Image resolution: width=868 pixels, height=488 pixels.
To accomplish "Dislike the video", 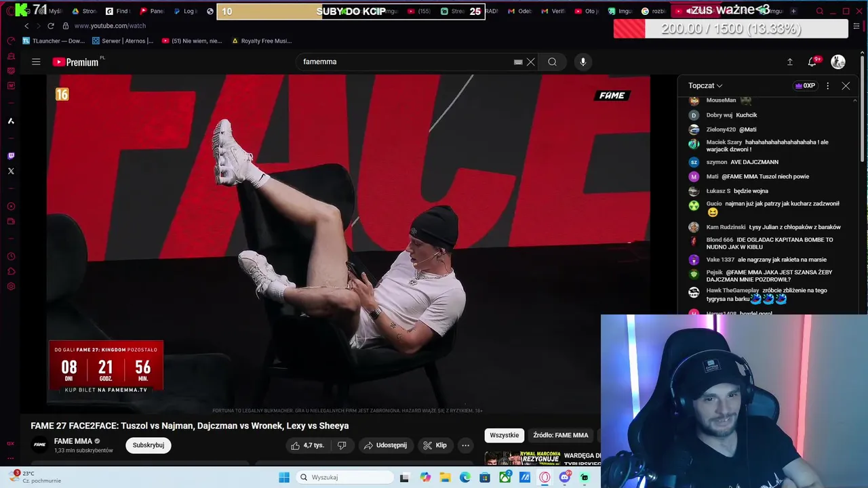I will [342, 445].
